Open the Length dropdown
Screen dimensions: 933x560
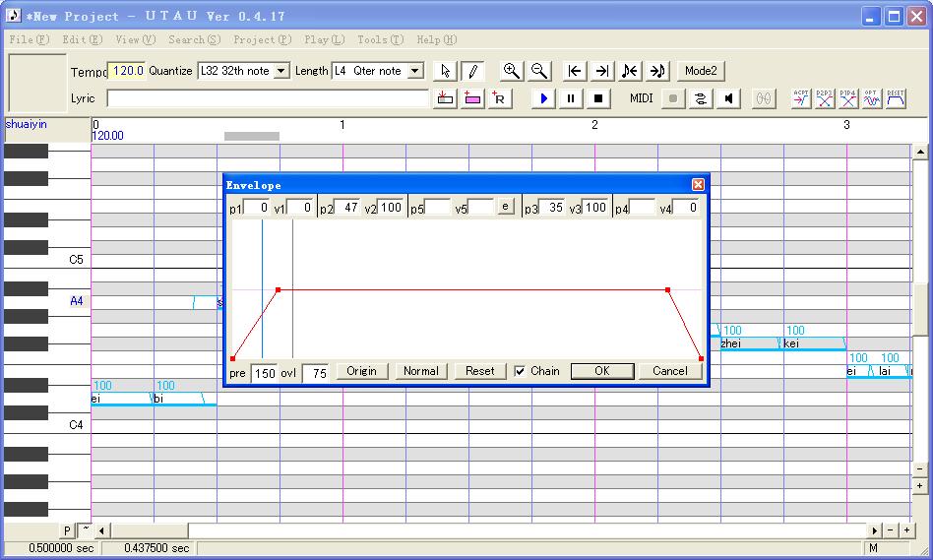click(415, 71)
